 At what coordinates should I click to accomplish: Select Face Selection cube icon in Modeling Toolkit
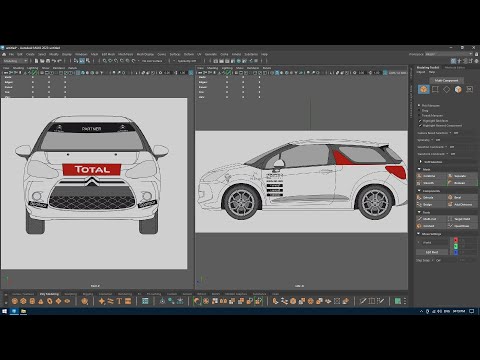[458, 89]
